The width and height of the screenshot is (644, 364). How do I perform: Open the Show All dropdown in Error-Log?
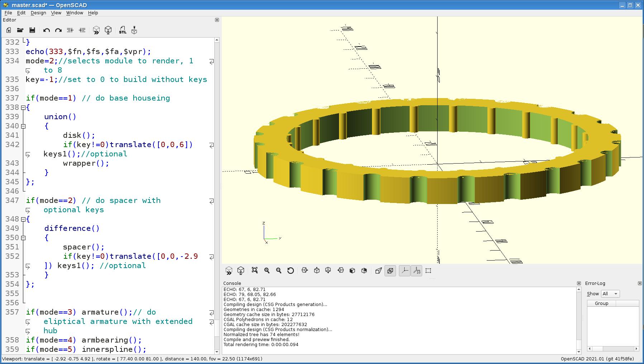610,294
